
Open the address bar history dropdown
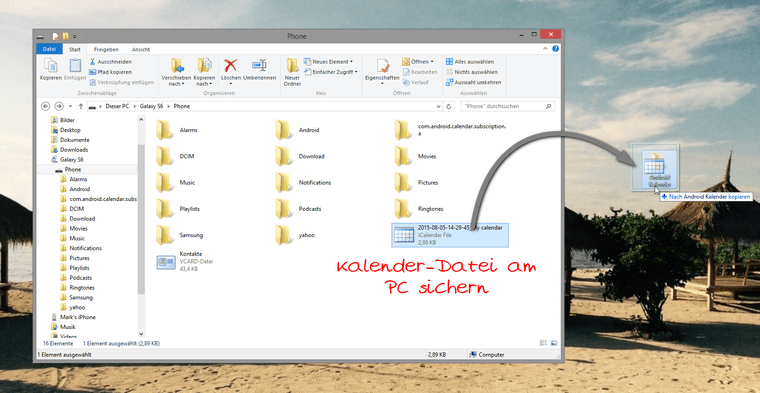438,106
